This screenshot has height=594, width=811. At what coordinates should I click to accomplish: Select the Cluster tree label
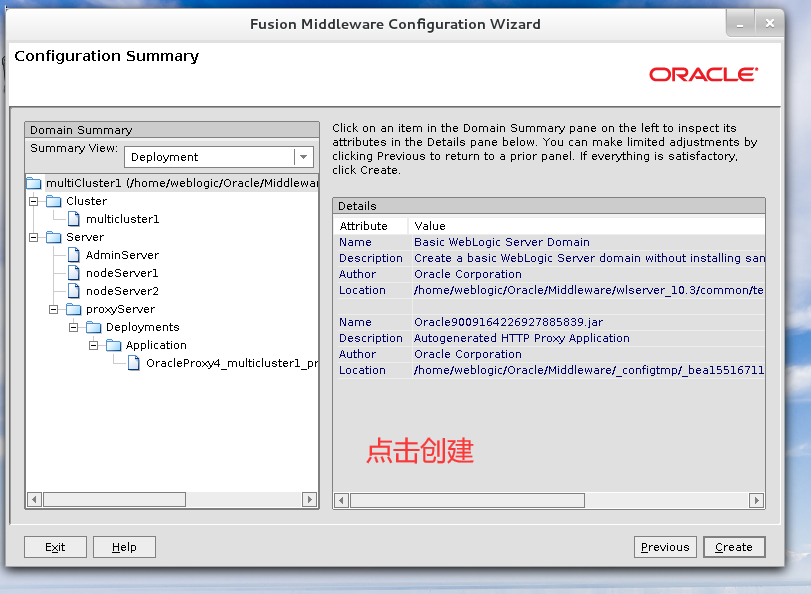[x=86, y=201]
